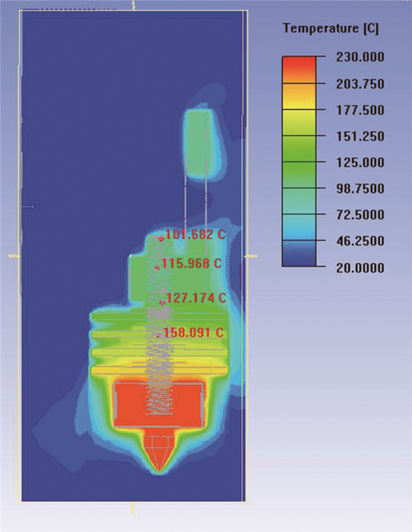Click the 127.174 C temperature probe label
The width and height of the screenshot is (412, 532).
coord(196,298)
